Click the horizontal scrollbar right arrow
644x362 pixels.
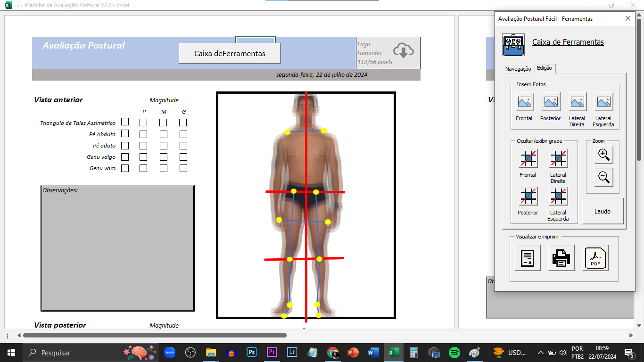(x=631, y=336)
